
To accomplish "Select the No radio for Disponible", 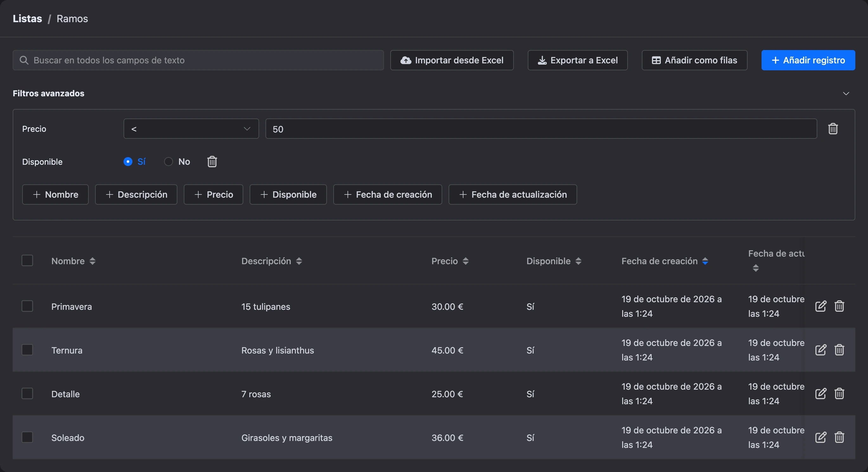I will (x=169, y=162).
